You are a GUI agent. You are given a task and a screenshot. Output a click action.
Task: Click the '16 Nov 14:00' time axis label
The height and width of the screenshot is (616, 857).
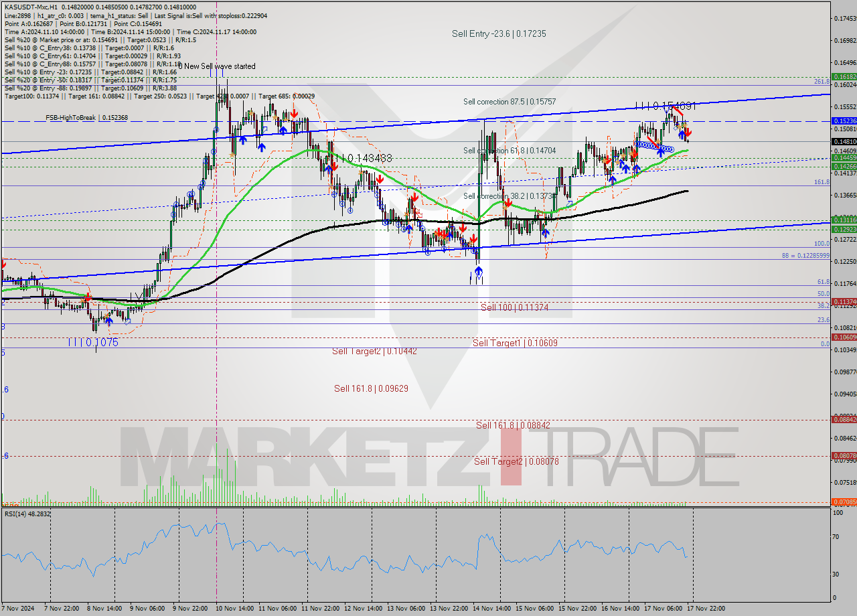tap(622, 608)
